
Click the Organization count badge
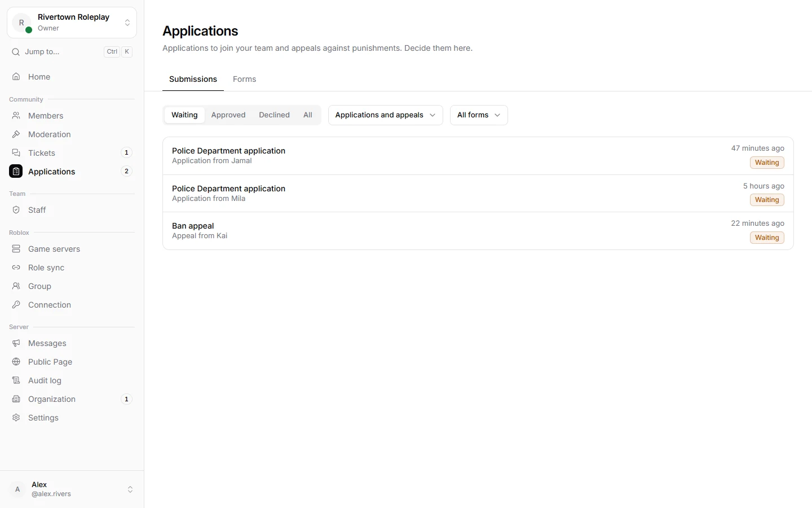(126, 399)
